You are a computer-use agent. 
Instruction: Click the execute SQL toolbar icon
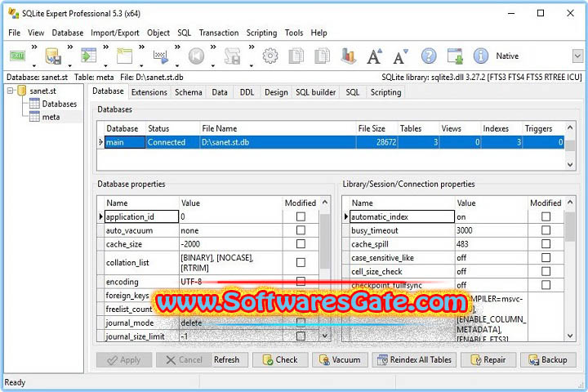click(x=161, y=56)
